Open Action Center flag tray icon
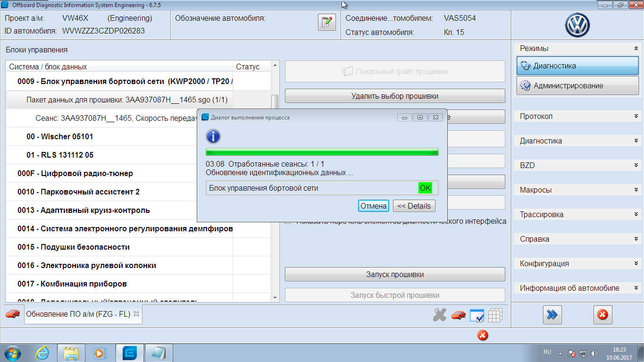The image size is (644, 362). click(x=572, y=353)
